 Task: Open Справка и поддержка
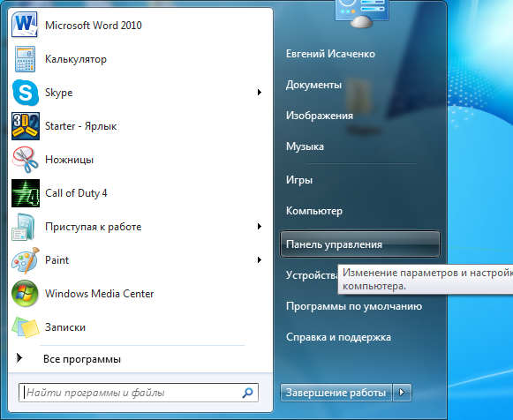tap(338, 337)
